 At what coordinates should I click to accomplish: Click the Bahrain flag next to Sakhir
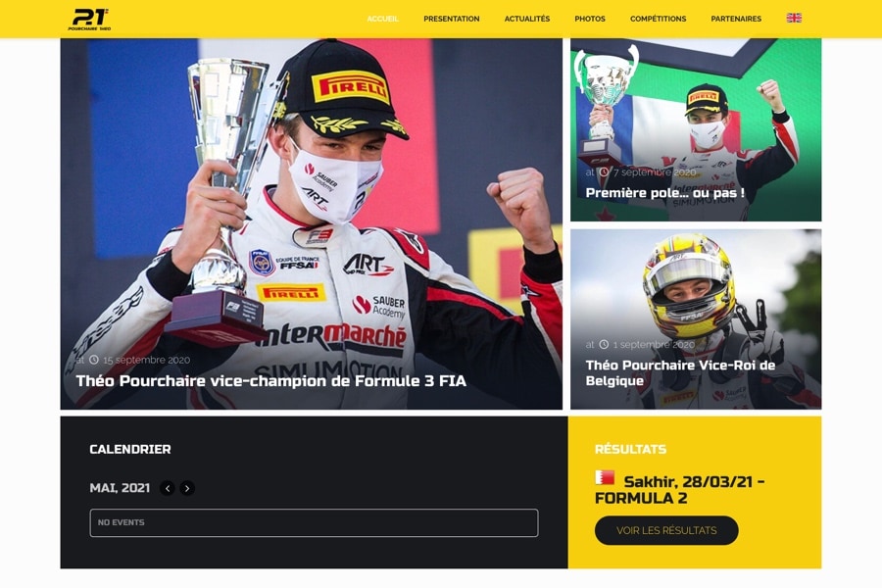[x=605, y=477]
